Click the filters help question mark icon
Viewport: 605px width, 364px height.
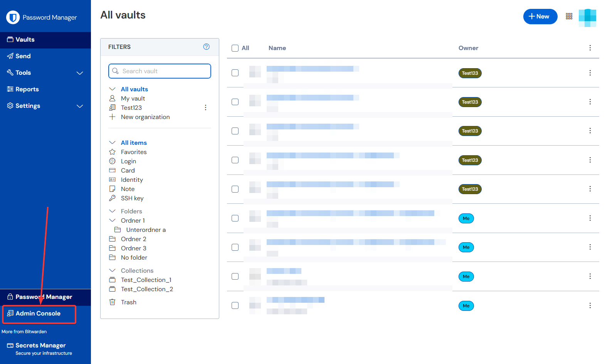(x=207, y=47)
